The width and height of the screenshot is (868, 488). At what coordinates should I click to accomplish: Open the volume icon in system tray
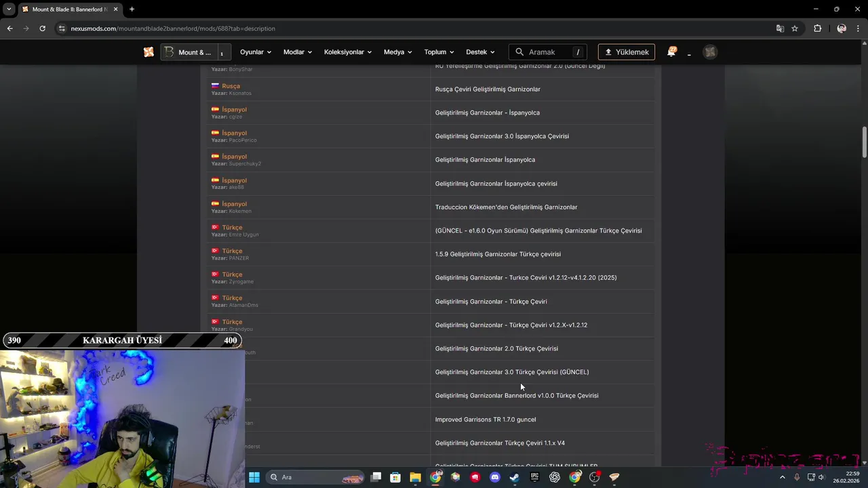click(821, 477)
